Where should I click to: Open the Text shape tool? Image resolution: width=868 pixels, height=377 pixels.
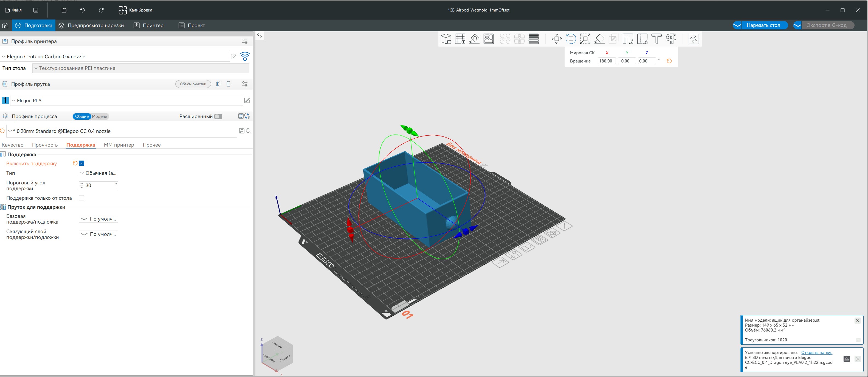click(656, 39)
